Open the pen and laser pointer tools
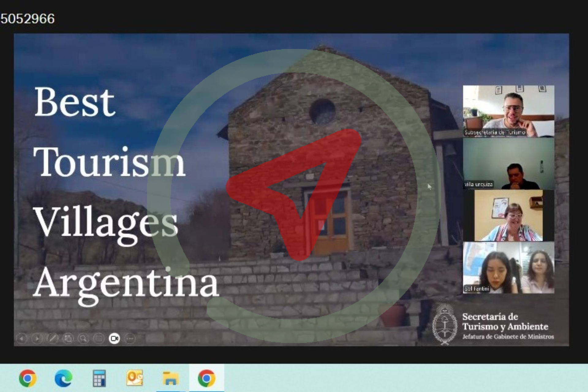 52,338
